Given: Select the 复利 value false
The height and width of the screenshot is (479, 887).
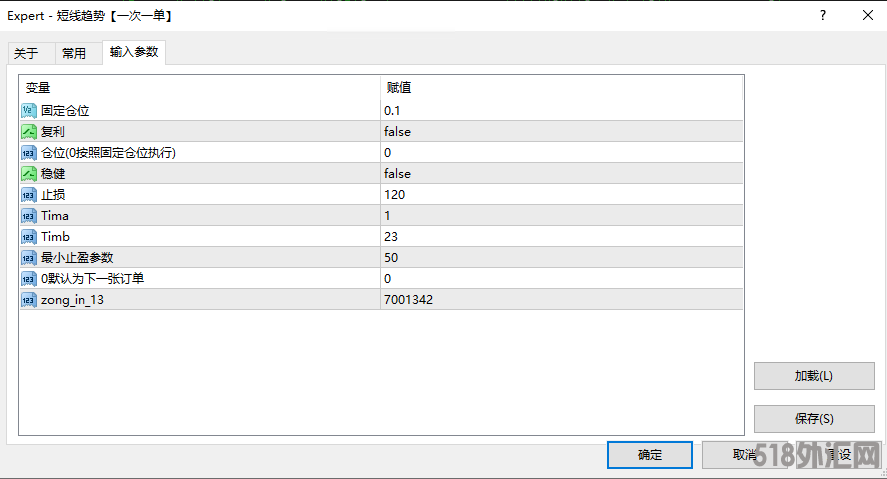Looking at the screenshot, I should [x=397, y=132].
